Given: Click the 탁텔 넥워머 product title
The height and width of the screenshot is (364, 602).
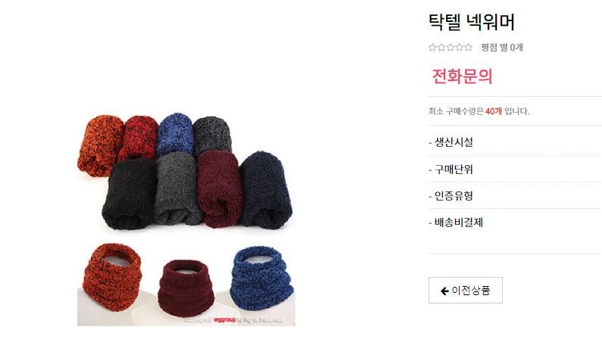Looking at the screenshot, I should (x=472, y=22).
